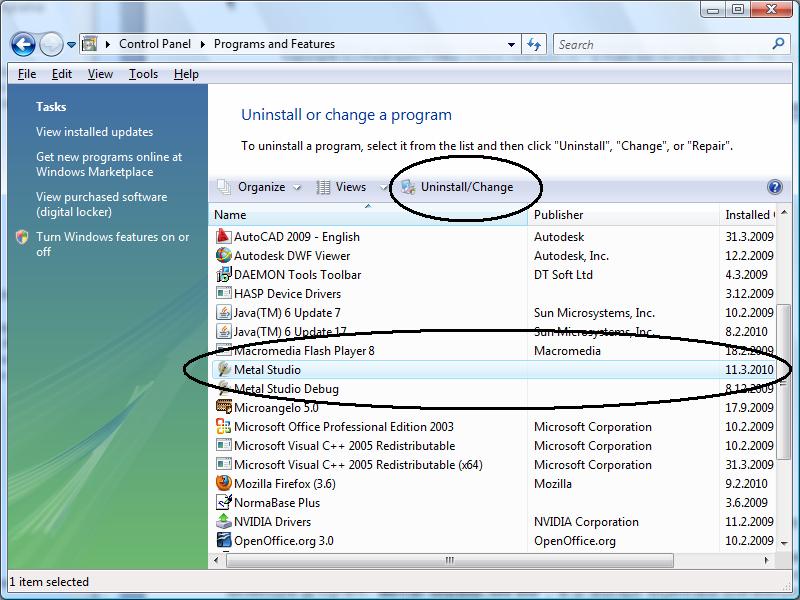Click the Microangelo 5.0 icon

click(223, 407)
